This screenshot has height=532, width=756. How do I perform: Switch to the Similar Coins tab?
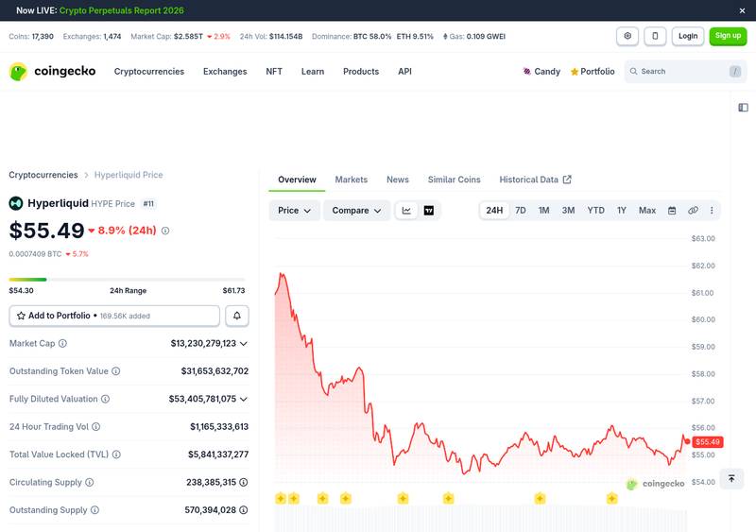454,180
